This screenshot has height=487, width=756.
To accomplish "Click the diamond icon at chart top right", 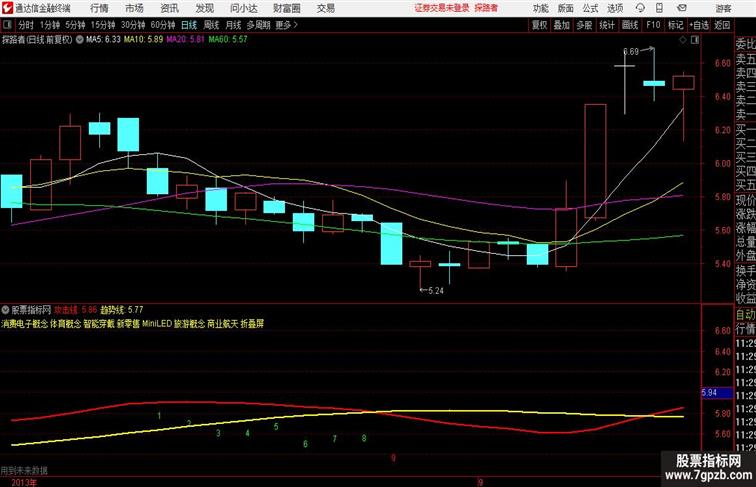I will [683, 40].
